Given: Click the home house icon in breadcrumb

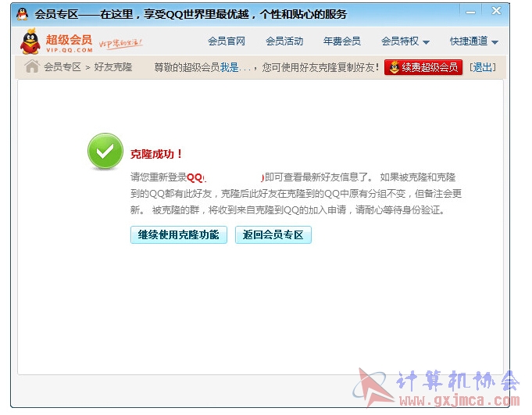Looking at the screenshot, I should point(32,66).
